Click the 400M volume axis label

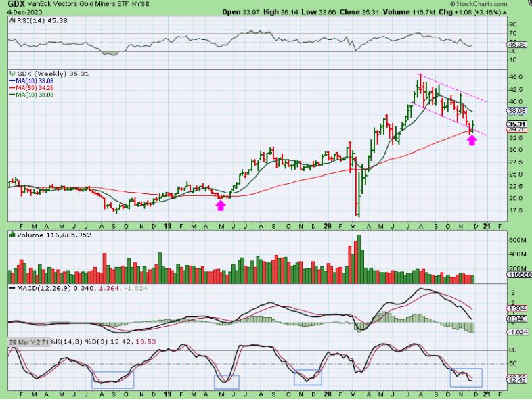(x=517, y=254)
